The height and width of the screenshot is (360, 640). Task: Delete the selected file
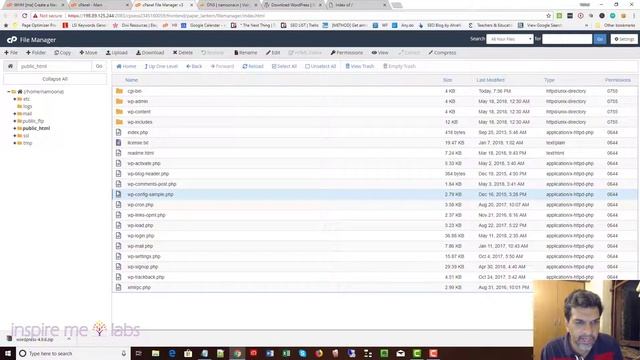182,53
